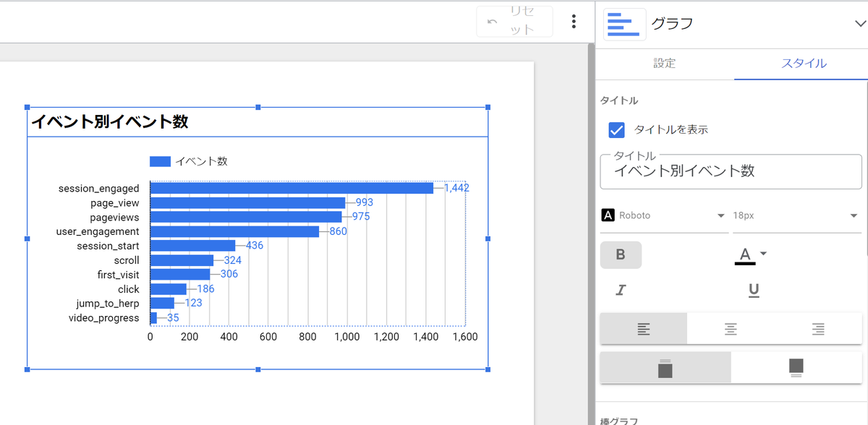Screen dimensions: 868x425
Task: Click the session_engaged bar in the chart
Action: [292, 188]
